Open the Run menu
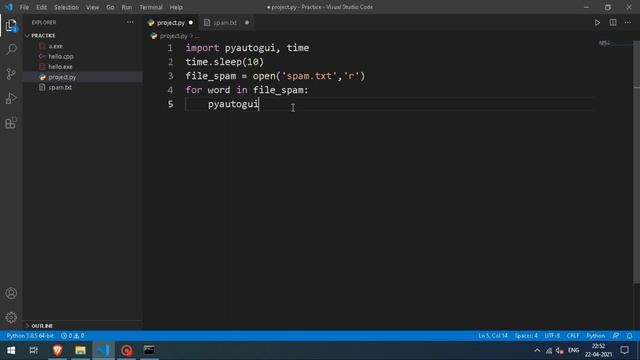The height and width of the screenshot is (360, 640). click(x=127, y=7)
